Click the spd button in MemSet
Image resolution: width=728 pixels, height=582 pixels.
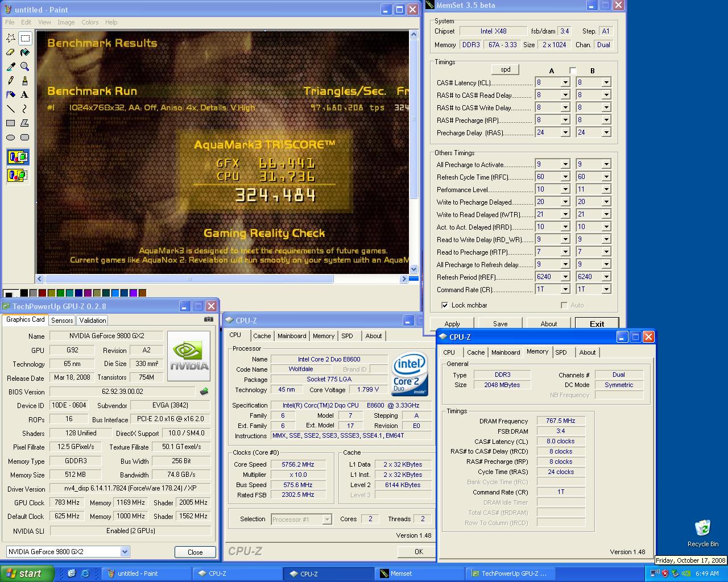[x=506, y=69]
